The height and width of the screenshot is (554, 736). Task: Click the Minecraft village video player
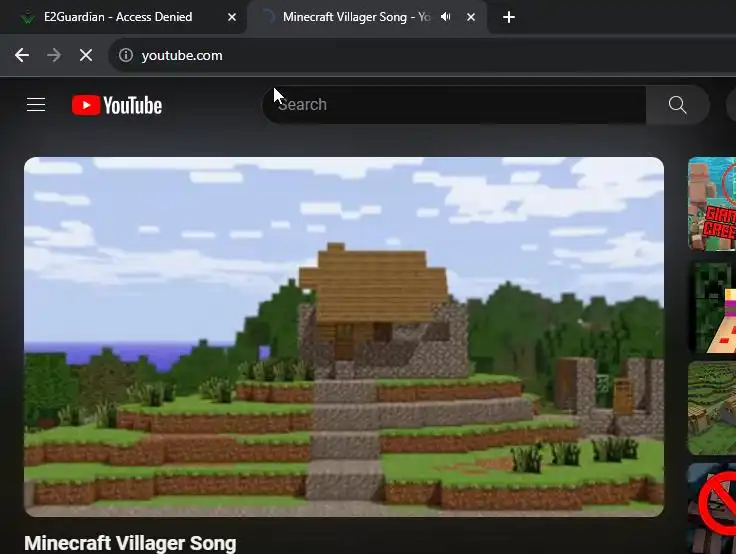click(x=344, y=337)
